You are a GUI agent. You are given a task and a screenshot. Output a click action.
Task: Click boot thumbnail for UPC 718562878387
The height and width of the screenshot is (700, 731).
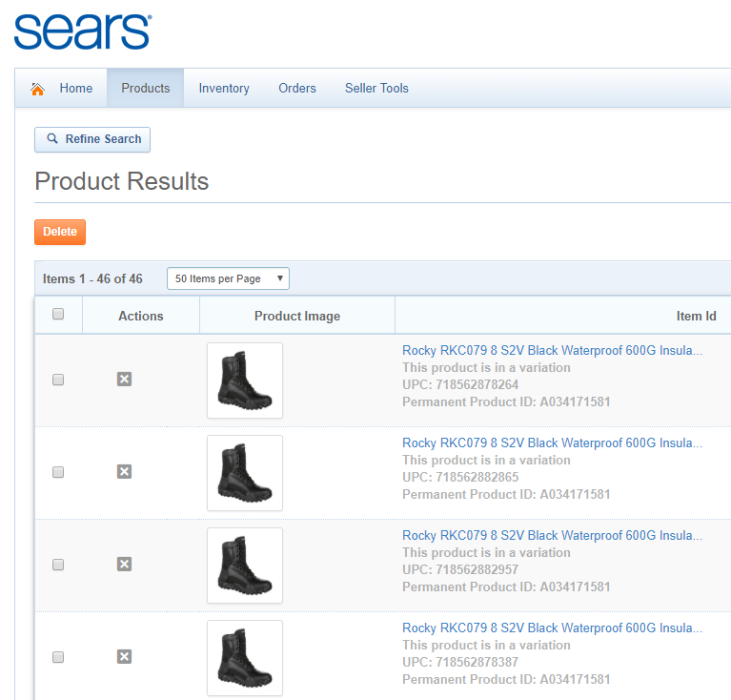click(x=245, y=658)
